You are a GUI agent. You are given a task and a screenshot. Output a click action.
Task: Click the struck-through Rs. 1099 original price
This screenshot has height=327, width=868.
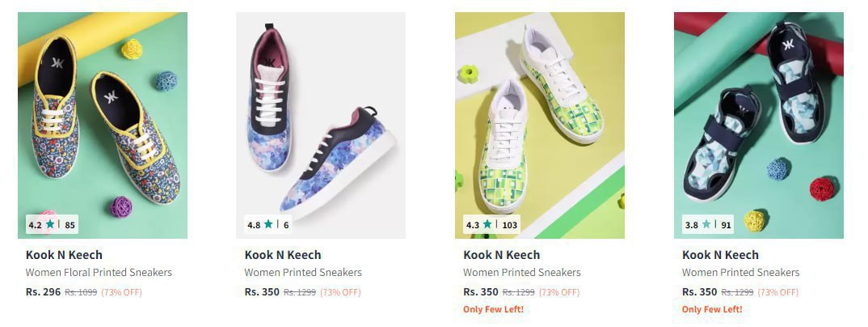(81, 292)
